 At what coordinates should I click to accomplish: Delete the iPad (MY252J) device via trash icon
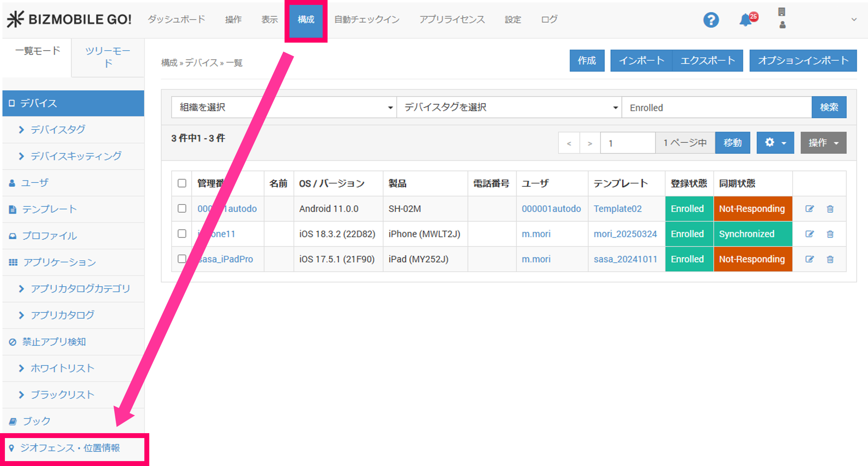point(830,259)
